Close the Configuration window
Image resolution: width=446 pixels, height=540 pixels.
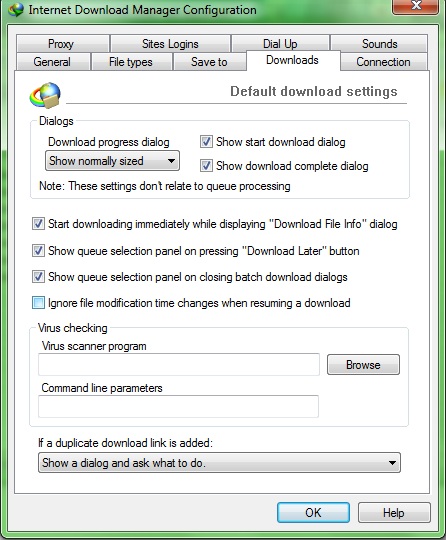[415, 6]
